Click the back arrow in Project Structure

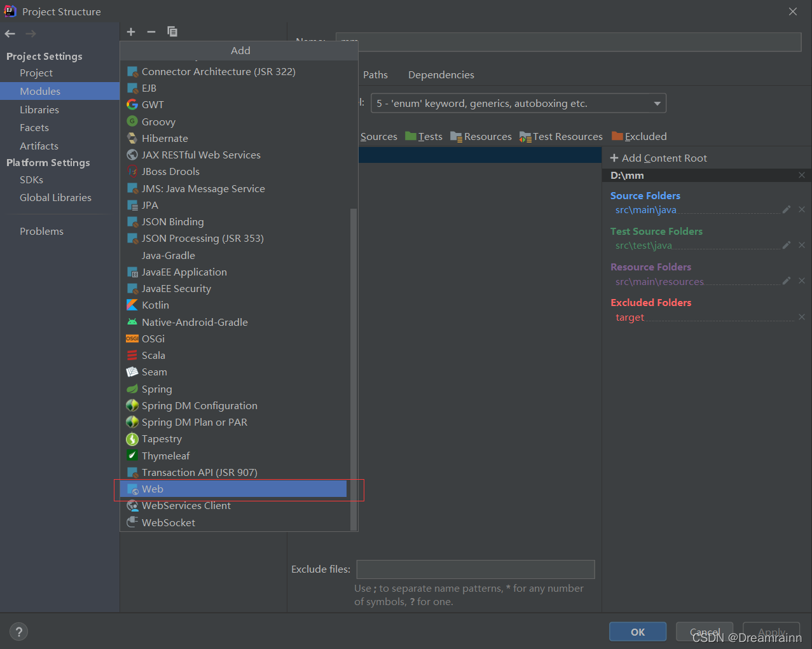[x=10, y=34]
